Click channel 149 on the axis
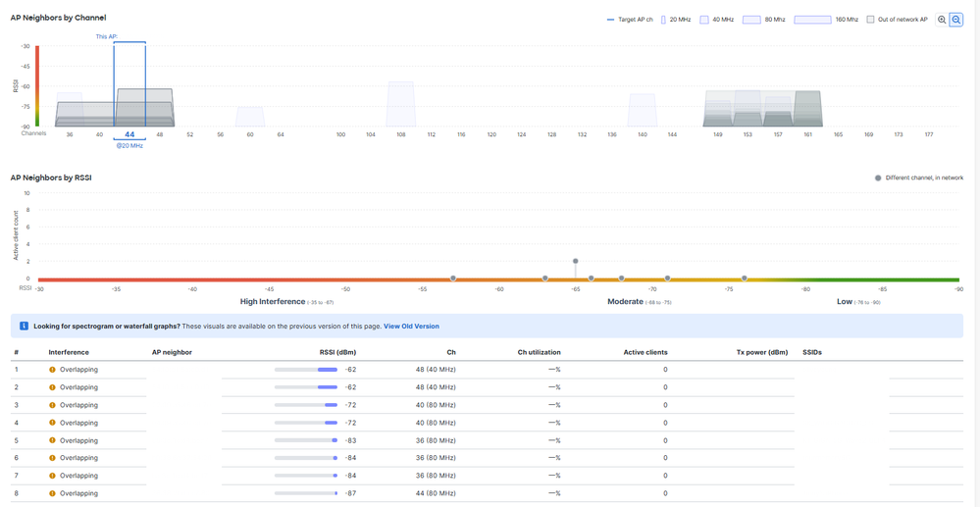Screen dimensions: 980x507 click(x=717, y=134)
